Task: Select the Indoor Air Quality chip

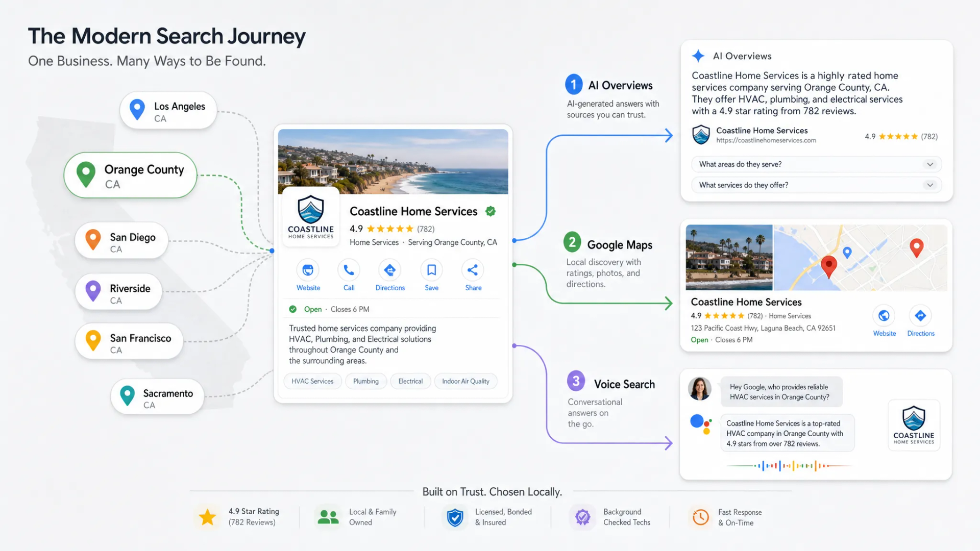Action: (465, 381)
